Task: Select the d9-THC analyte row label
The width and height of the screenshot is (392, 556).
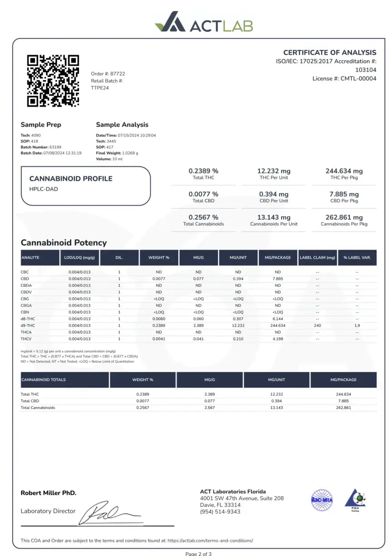Action: coord(28,325)
